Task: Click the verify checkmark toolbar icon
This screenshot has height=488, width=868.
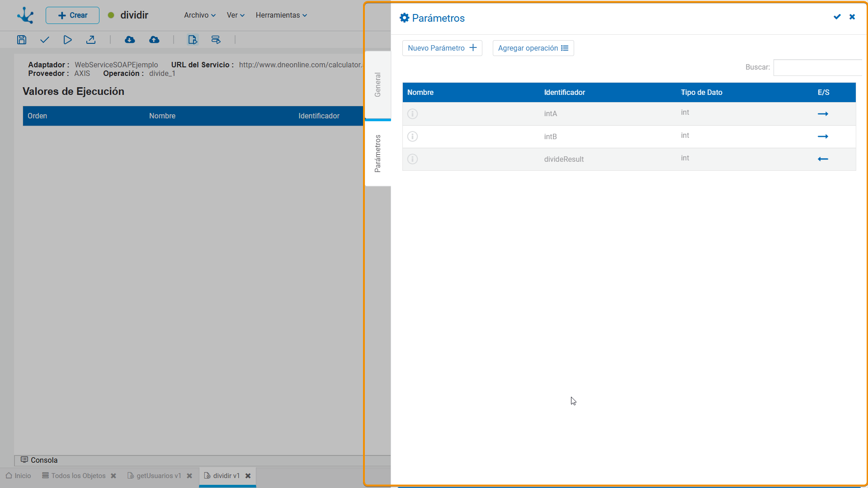Action: click(44, 40)
